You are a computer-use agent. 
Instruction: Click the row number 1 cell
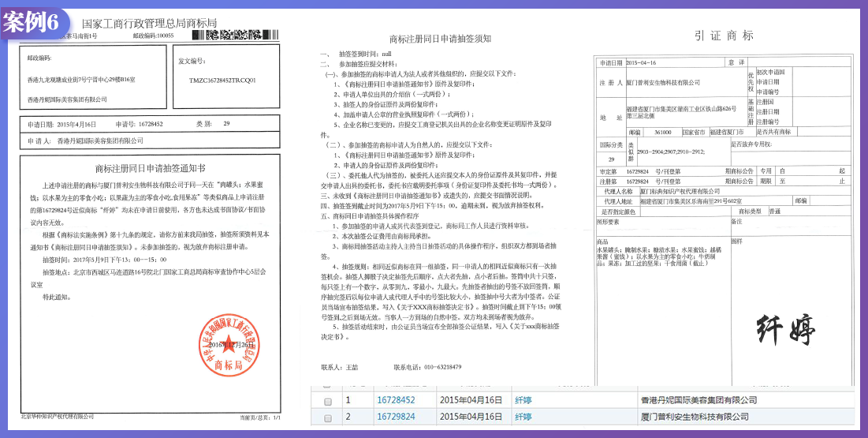tap(348, 400)
